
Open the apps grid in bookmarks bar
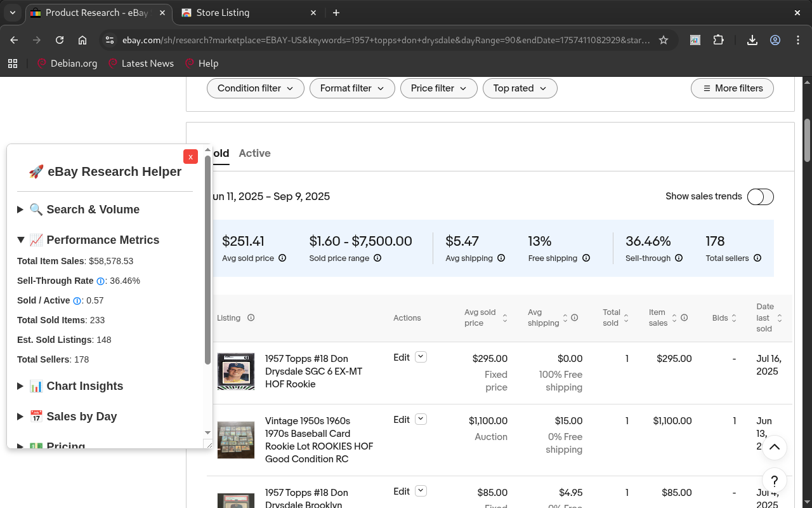coord(13,63)
